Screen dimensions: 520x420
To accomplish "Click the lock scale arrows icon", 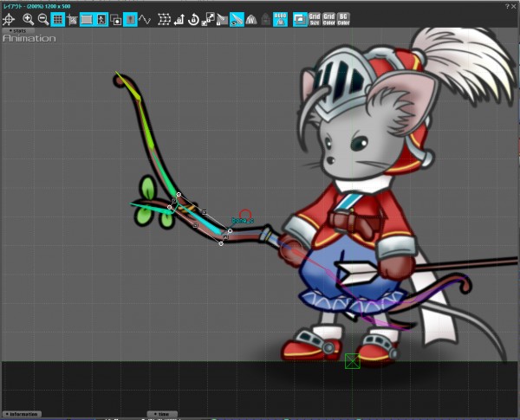I will (208, 20).
